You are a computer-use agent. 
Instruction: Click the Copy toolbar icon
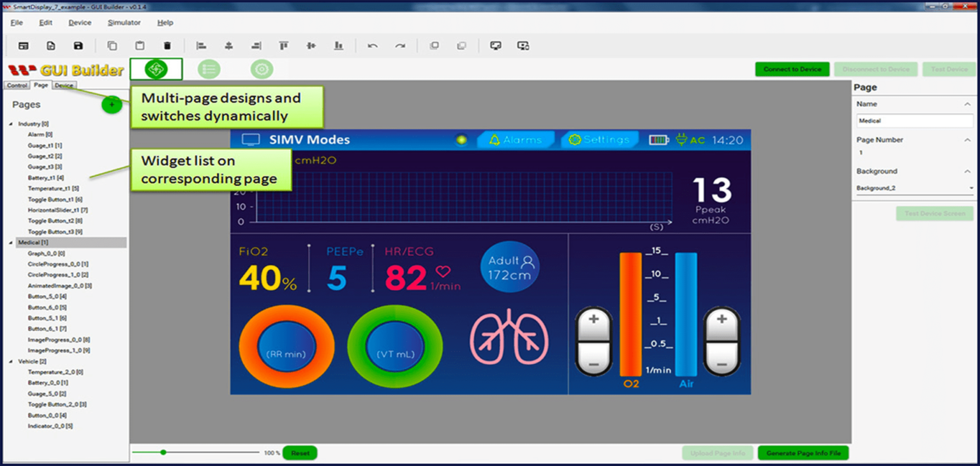coord(114,45)
